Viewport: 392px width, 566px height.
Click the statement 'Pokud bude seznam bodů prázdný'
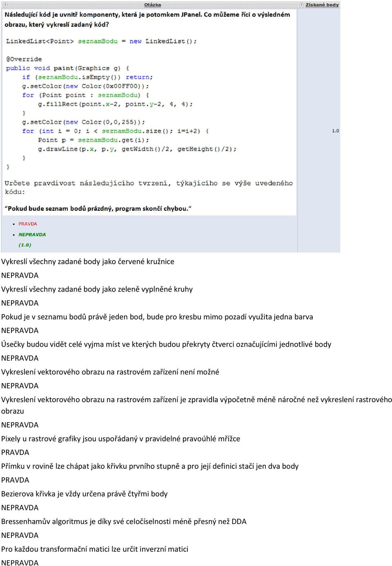coord(98,208)
